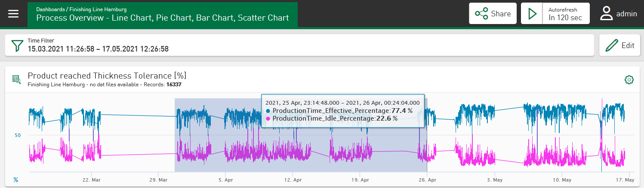Open the Autorefresh interval setting

[x=565, y=14]
